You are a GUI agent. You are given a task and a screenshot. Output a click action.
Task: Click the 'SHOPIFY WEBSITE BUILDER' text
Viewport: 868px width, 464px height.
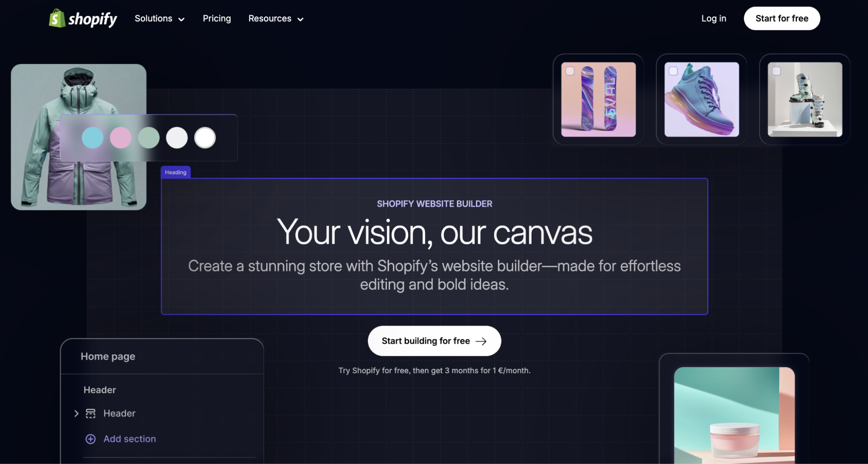(434, 204)
